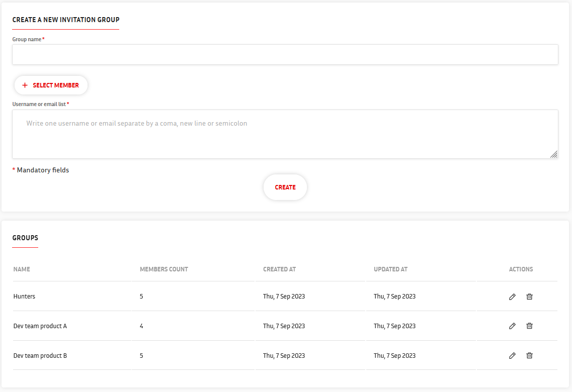Click the Mandatory fields note
This screenshot has width=572, height=392.
40,170
